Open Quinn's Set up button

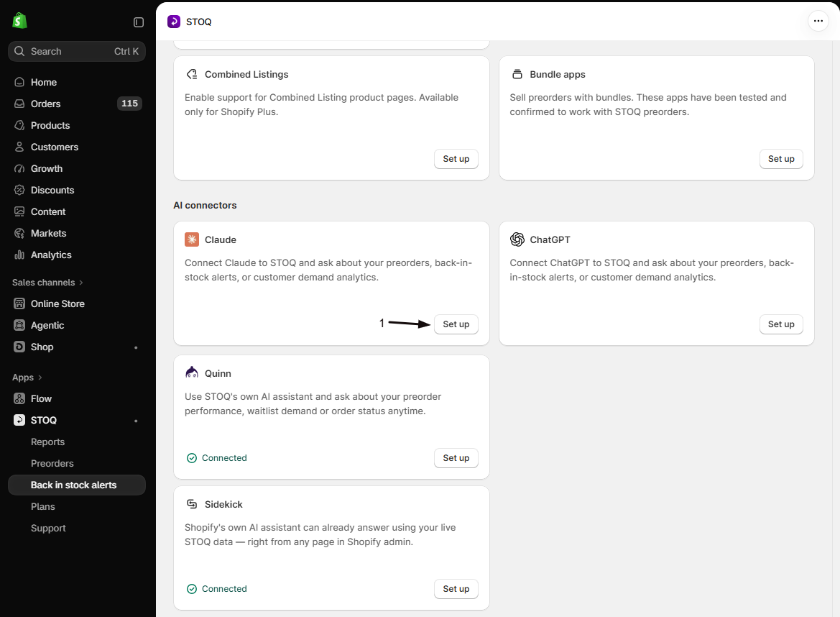(x=456, y=458)
